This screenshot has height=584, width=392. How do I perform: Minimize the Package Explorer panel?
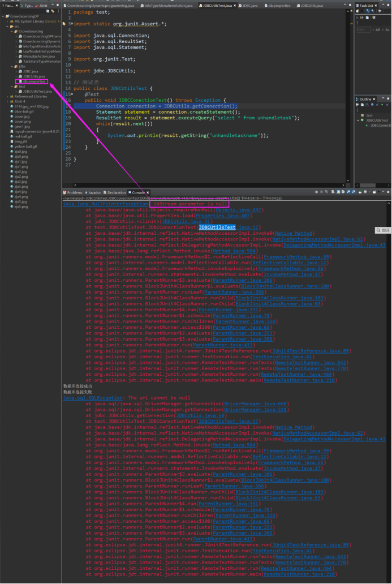(x=53, y=5)
